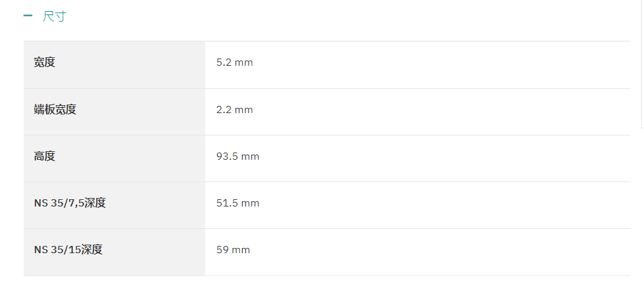Click the page scrollbar at right edge
This screenshot has width=644, height=290.
(643, 64)
